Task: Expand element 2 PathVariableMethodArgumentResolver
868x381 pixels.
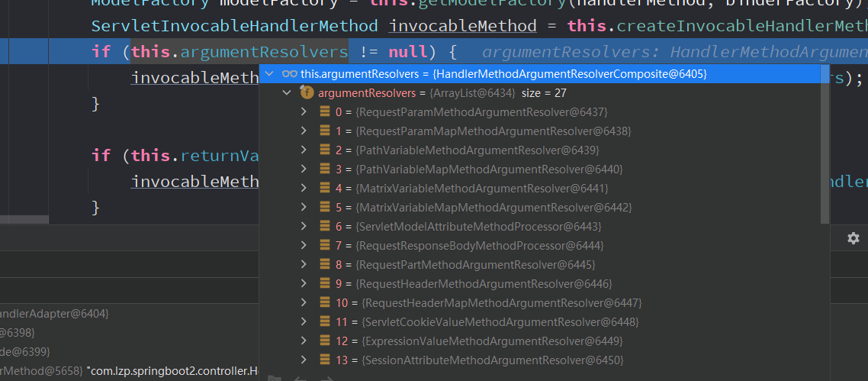Action: pos(304,150)
